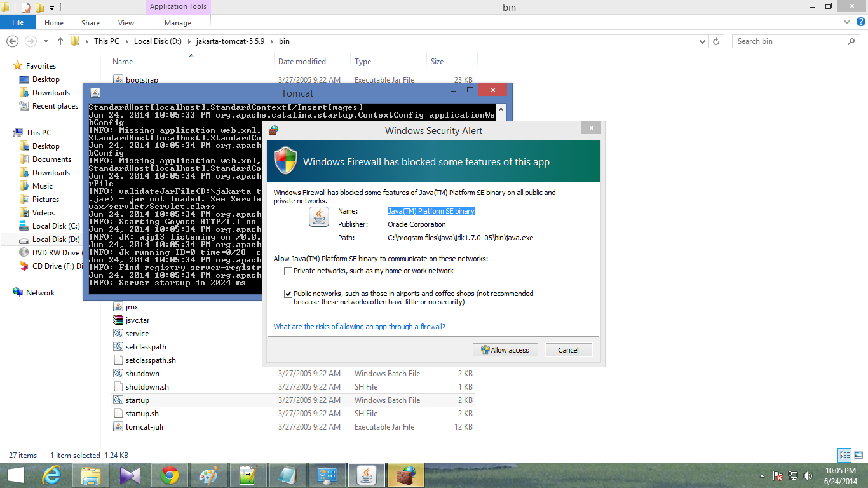Open the address bar history dropdown
Screen dimensions: 868x488
(x=702, y=41)
